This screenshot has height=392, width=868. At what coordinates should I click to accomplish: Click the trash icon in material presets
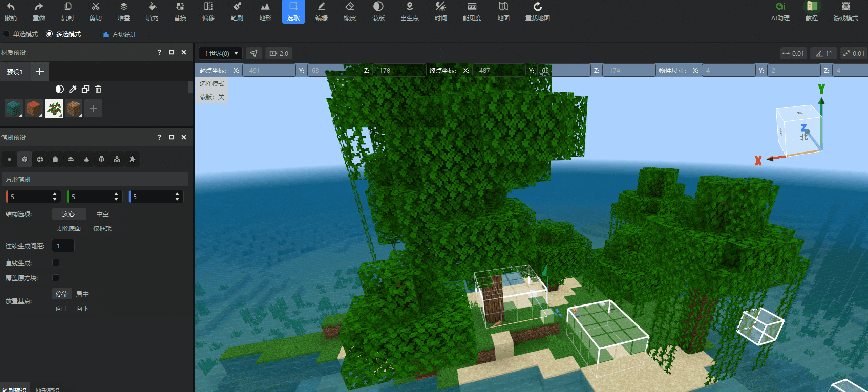click(98, 89)
